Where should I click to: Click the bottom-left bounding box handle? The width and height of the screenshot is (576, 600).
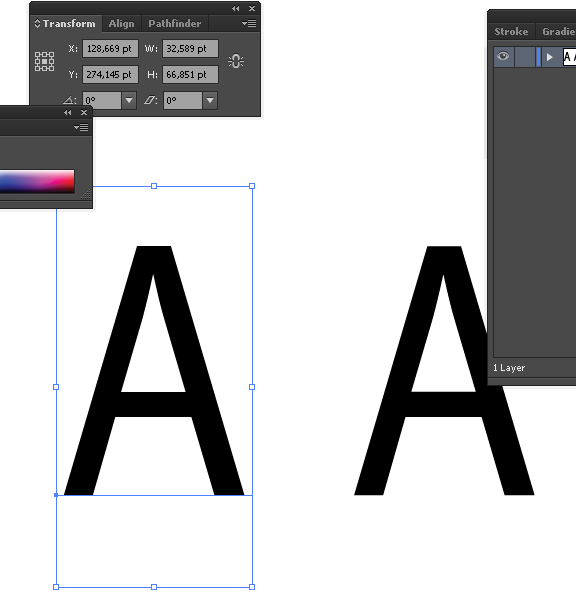click(x=56, y=587)
